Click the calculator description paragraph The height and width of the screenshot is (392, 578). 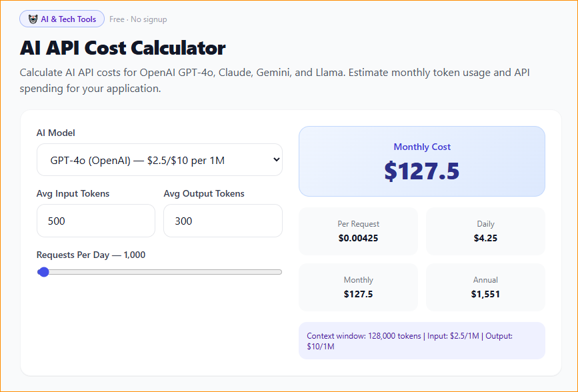pos(275,80)
